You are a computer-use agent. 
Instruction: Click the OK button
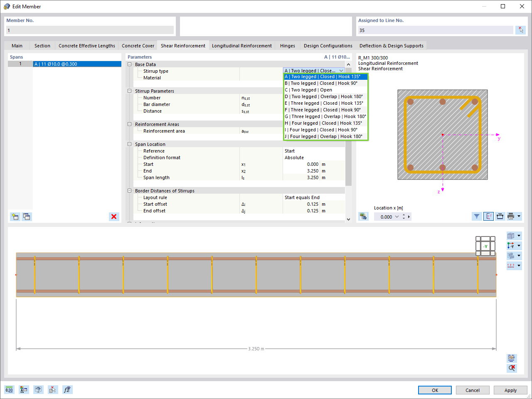coord(435,390)
